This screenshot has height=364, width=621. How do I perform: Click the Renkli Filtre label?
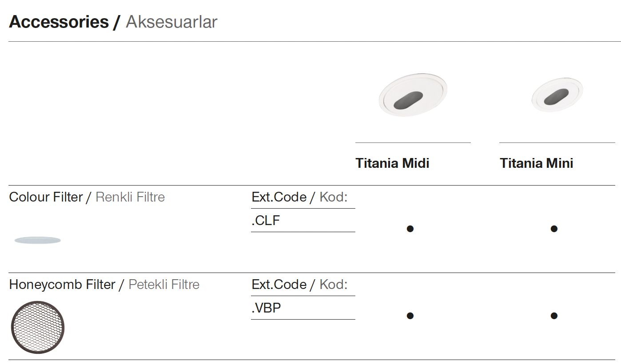click(x=130, y=197)
